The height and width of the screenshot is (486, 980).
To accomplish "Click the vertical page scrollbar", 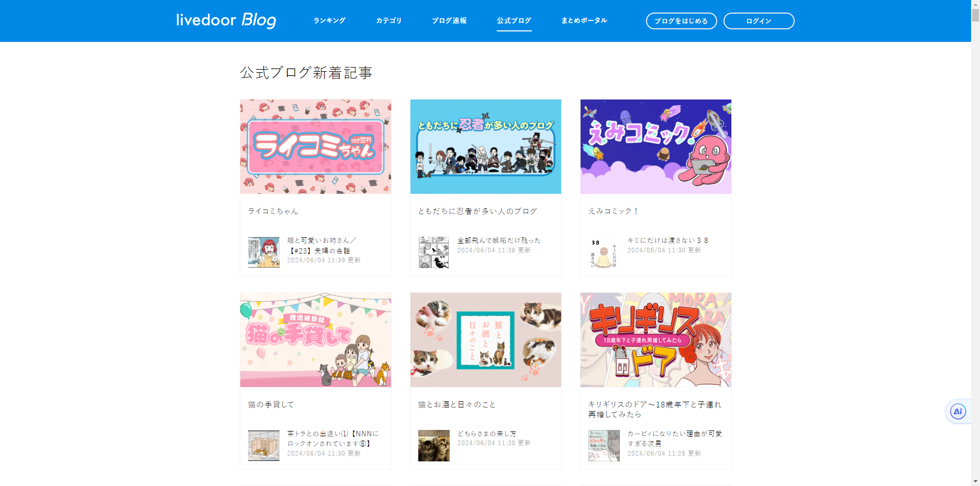I will [x=975, y=243].
